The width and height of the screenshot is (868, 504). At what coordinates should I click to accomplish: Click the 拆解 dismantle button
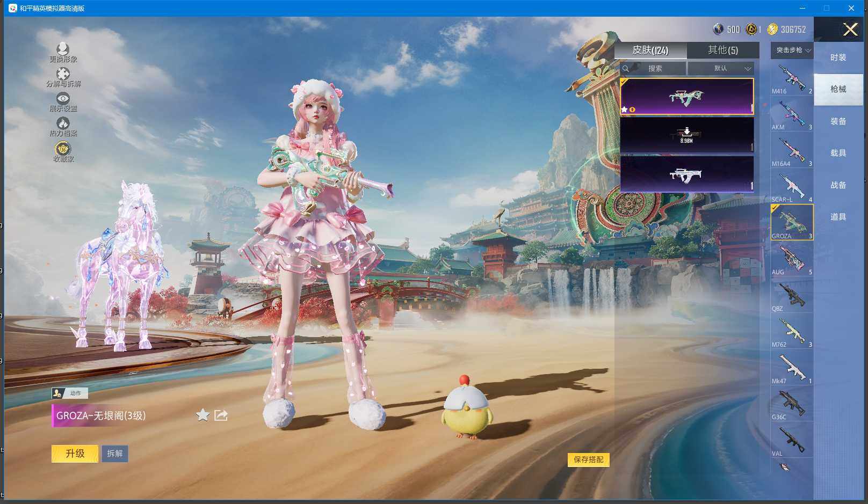(114, 454)
